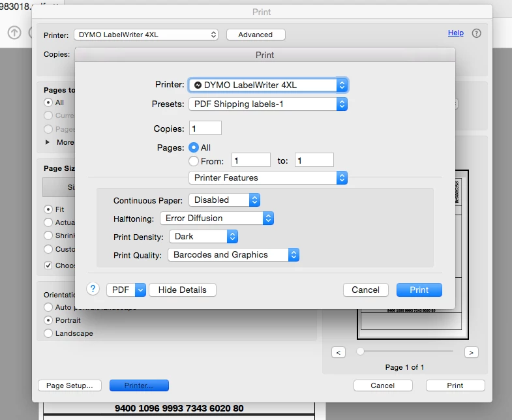Open the Help link
This screenshot has height=420, width=512.
(456, 33)
